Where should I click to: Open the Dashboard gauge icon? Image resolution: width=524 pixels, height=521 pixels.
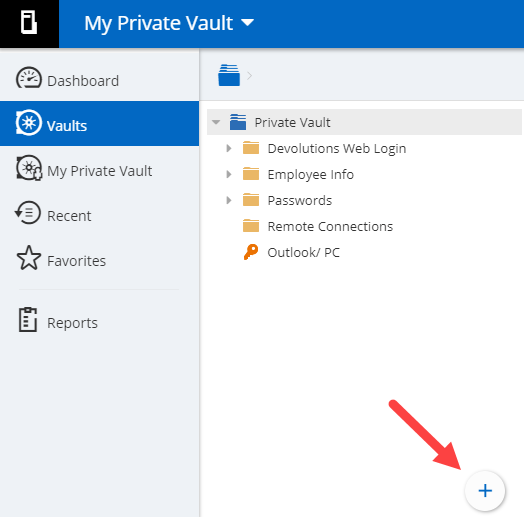29,78
